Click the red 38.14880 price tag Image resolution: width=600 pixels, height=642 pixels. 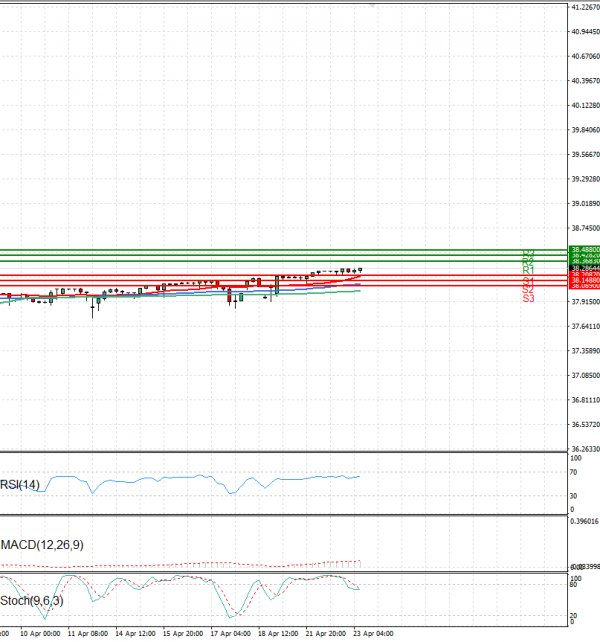585,280
